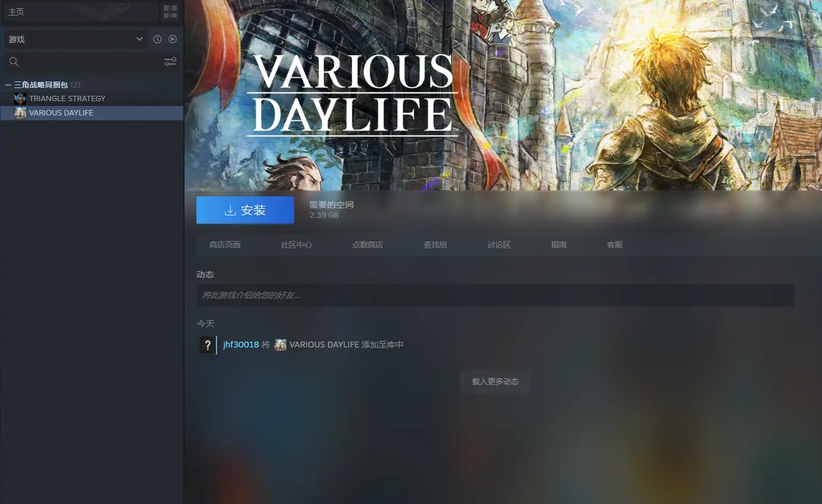Focus the library search field
The width and height of the screenshot is (822, 504).
[x=92, y=62]
